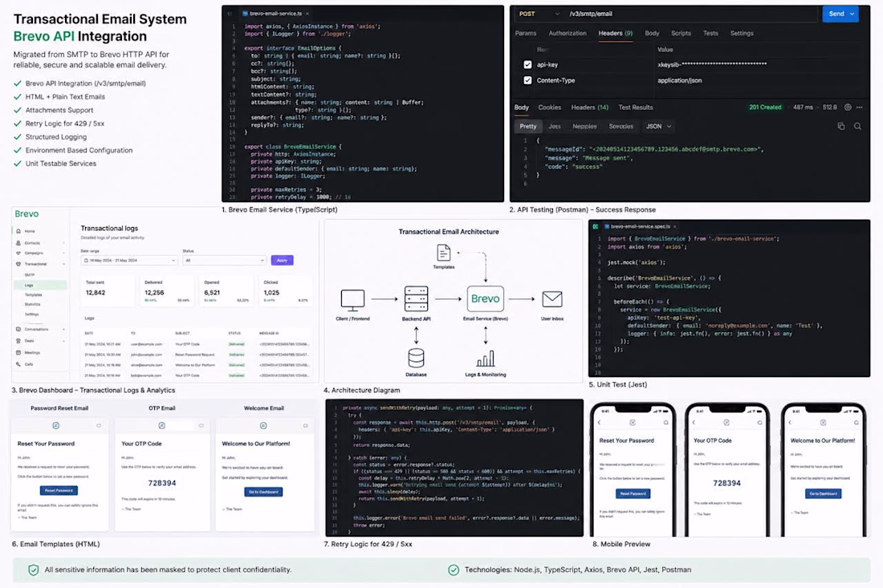The width and height of the screenshot is (883, 588).
Task: Click the User Inbox envelope icon
Action: 552,298
